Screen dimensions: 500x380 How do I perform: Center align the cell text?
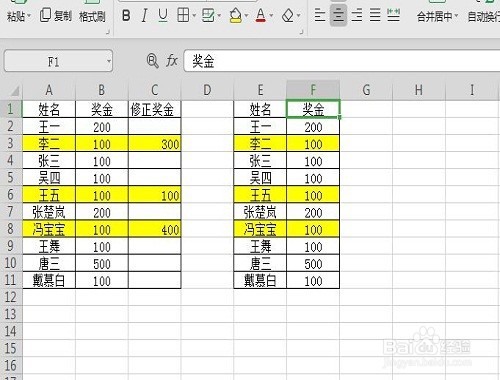pos(338,15)
